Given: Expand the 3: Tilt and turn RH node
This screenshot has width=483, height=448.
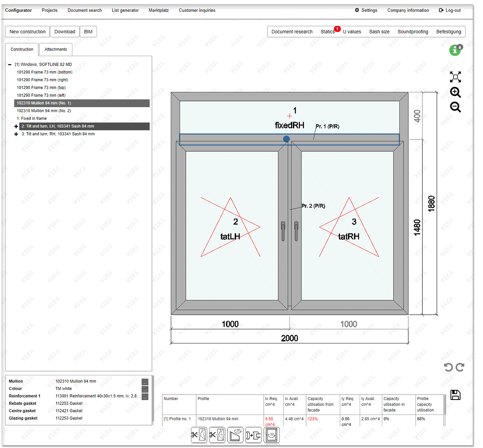Looking at the screenshot, I should (x=16, y=134).
